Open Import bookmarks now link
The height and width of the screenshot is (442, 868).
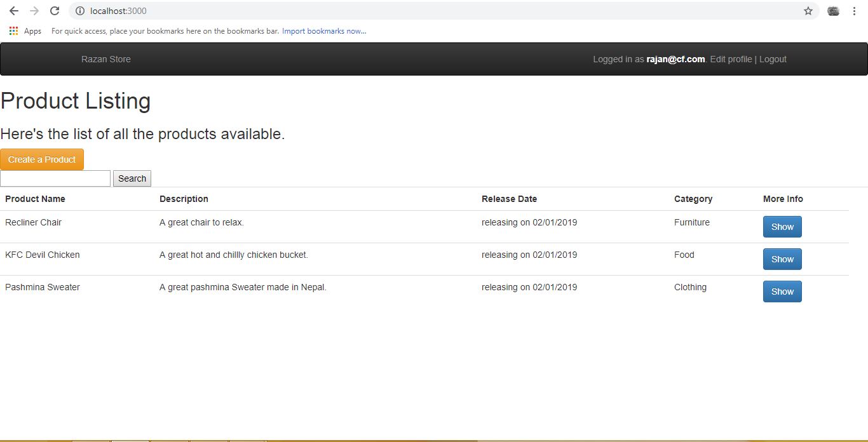[x=324, y=30]
